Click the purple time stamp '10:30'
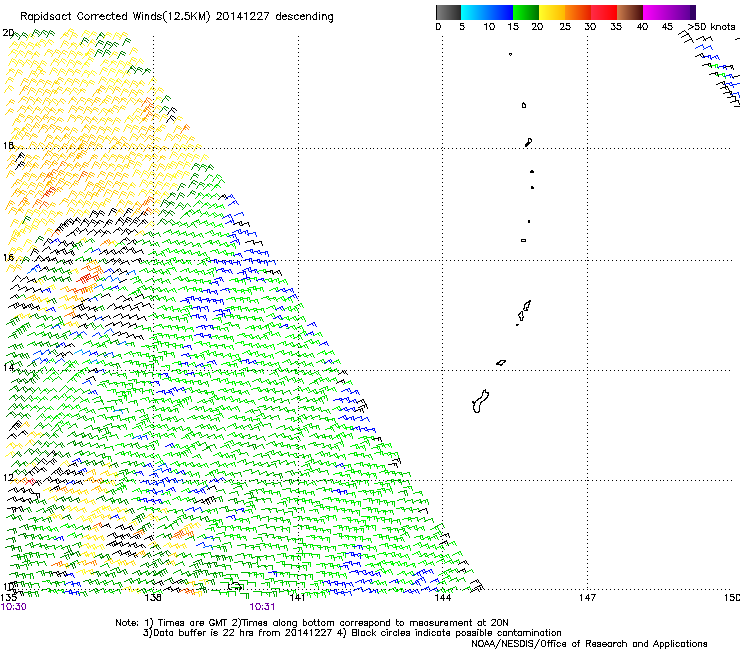This screenshot has height=650, width=740. pyautogui.click(x=14, y=607)
